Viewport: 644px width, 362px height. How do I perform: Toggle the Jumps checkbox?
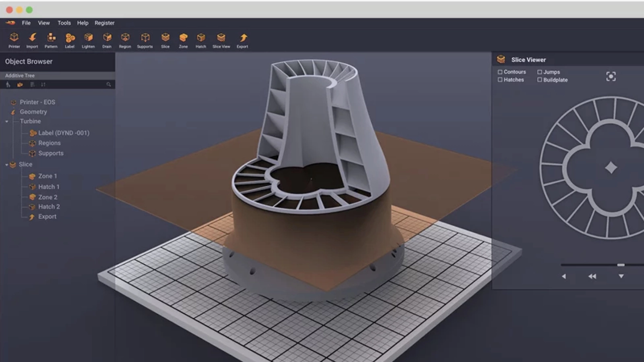tap(540, 72)
